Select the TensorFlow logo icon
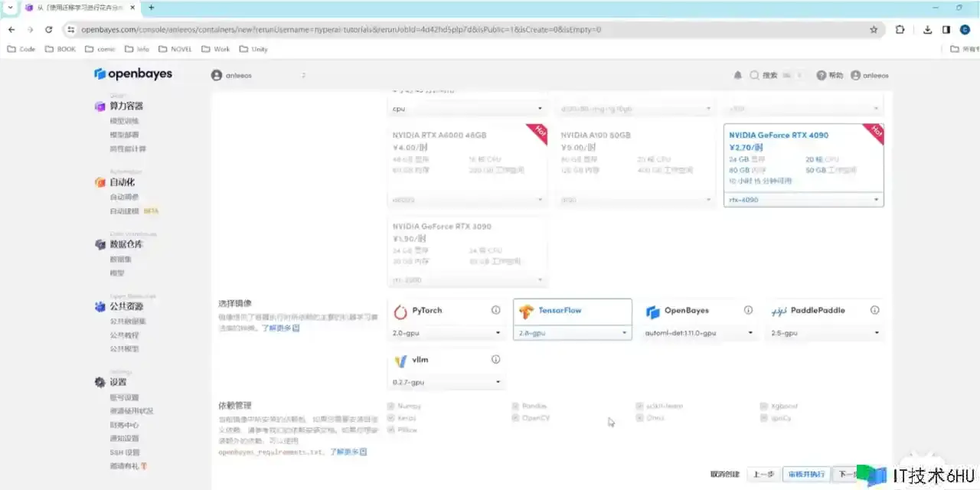The width and height of the screenshot is (980, 490). point(526,312)
